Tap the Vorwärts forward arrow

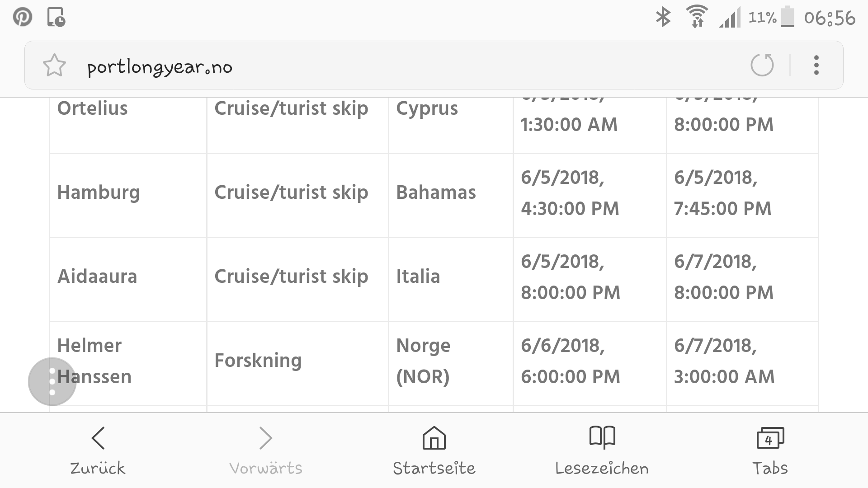pyautogui.click(x=266, y=450)
